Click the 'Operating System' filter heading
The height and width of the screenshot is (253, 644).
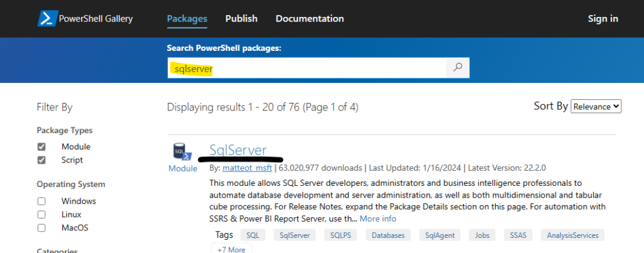pos(71,185)
